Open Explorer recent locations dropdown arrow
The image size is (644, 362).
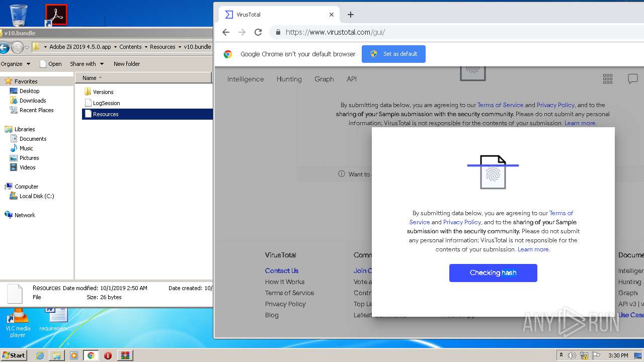(x=27, y=47)
